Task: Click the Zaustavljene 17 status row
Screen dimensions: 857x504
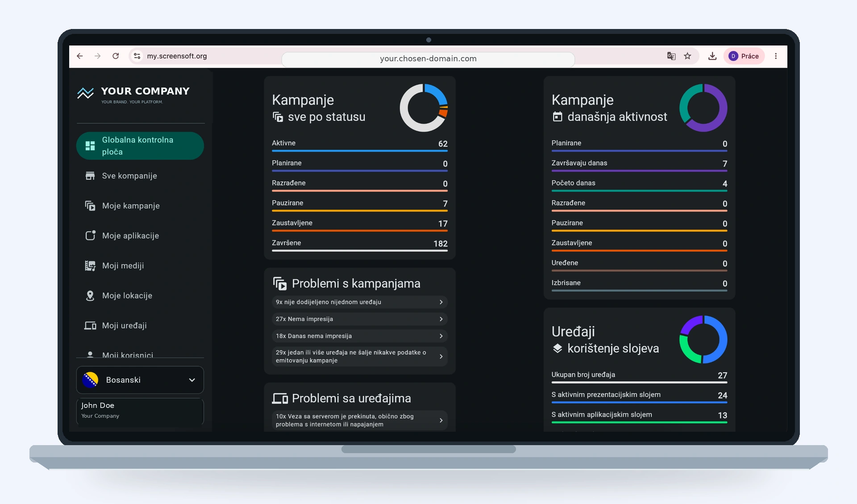Action: 360,225
